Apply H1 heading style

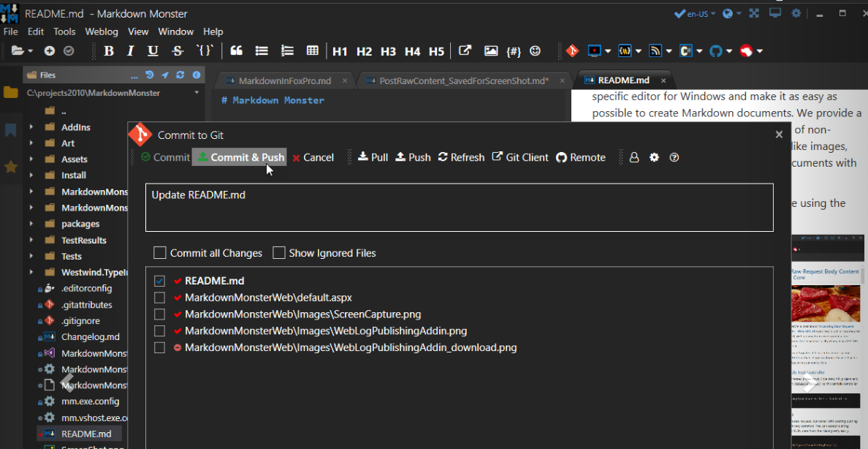(x=340, y=51)
